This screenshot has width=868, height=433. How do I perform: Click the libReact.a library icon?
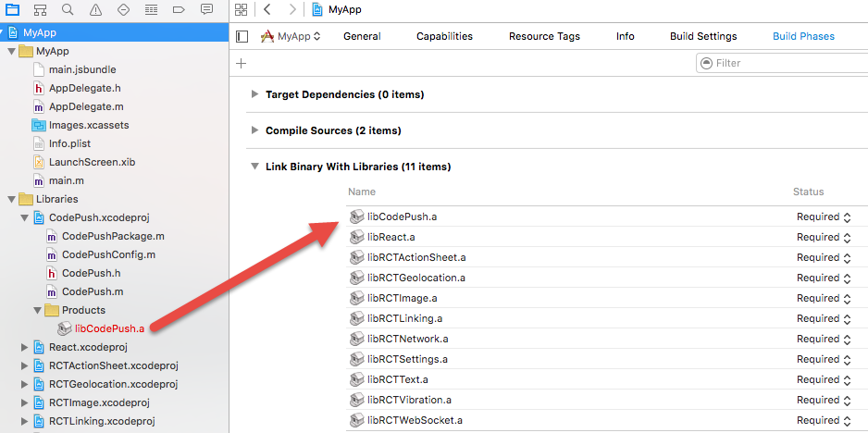click(357, 238)
